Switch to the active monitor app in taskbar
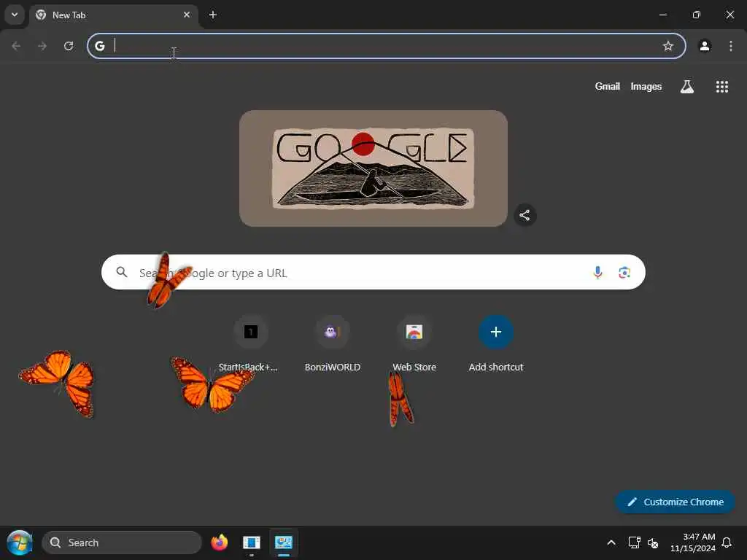This screenshot has height=560, width=747. click(284, 542)
